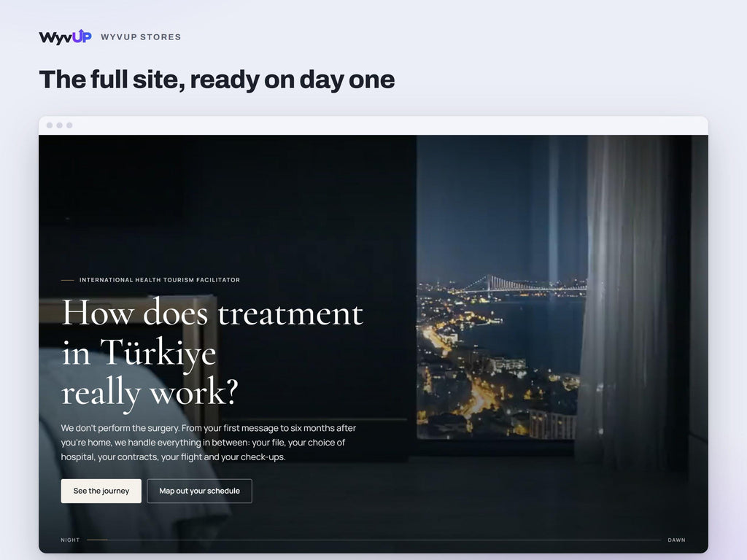Select the NIGHT timeline label
Viewport: 747px width, 560px height.
[x=70, y=540]
